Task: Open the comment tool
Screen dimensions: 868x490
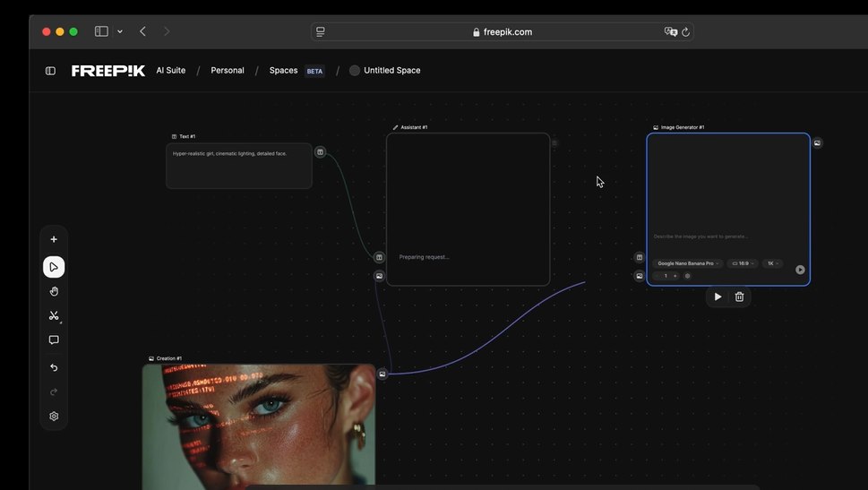Action: 54,340
